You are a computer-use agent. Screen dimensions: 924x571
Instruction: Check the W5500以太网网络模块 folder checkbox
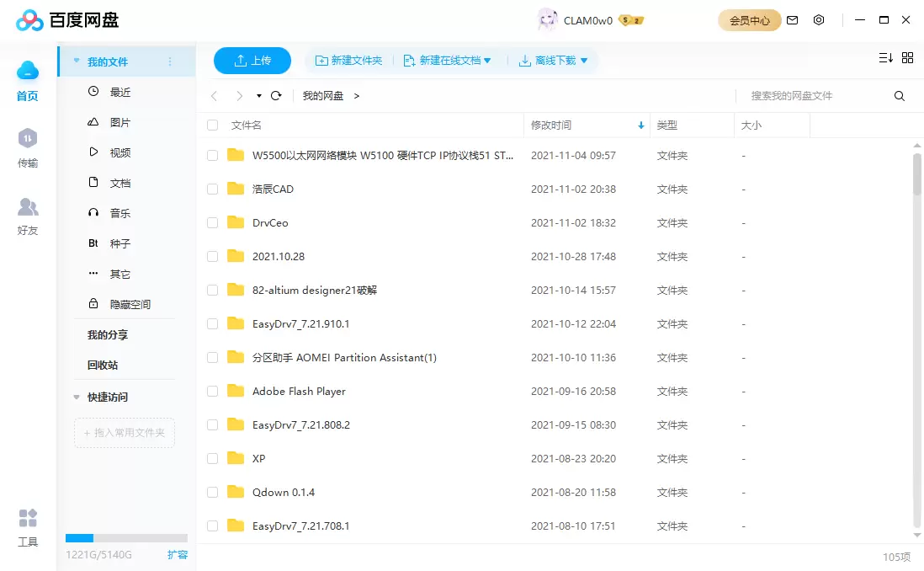pos(213,155)
